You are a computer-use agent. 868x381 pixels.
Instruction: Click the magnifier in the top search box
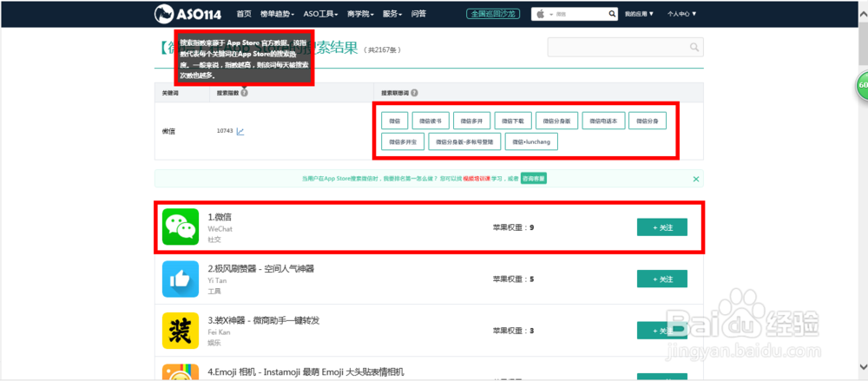point(612,14)
